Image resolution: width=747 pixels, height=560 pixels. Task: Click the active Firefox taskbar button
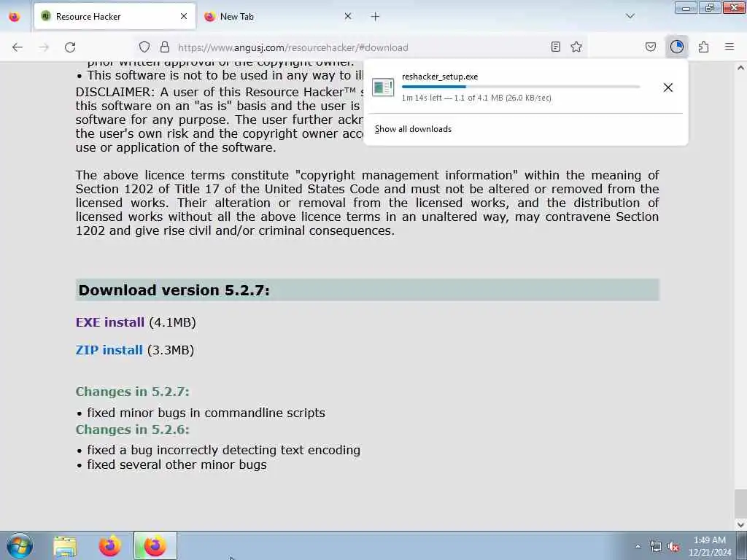pos(155,545)
